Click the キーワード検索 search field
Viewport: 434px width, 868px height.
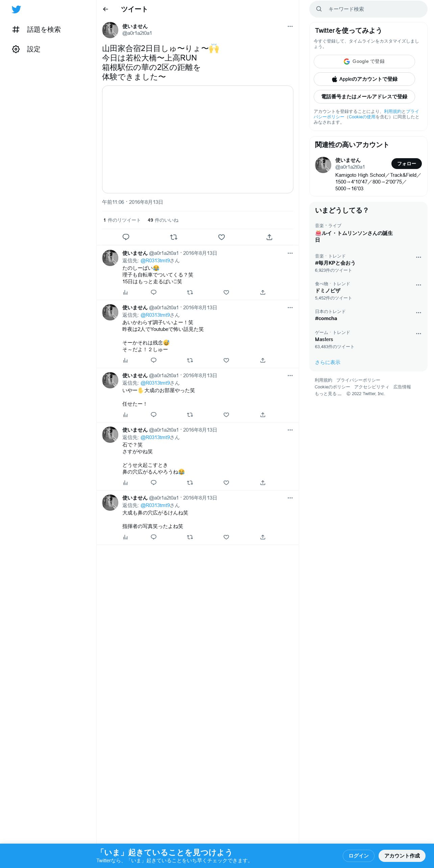tap(368, 9)
